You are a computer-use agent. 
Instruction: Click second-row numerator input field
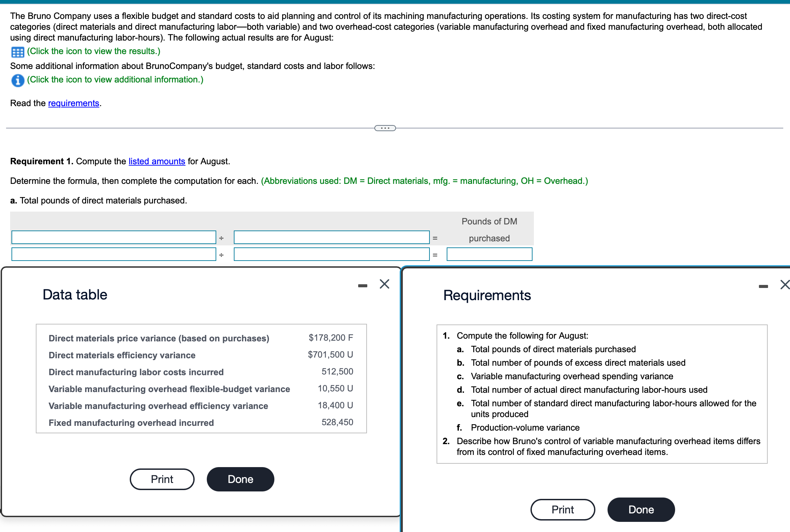(x=114, y=255)
